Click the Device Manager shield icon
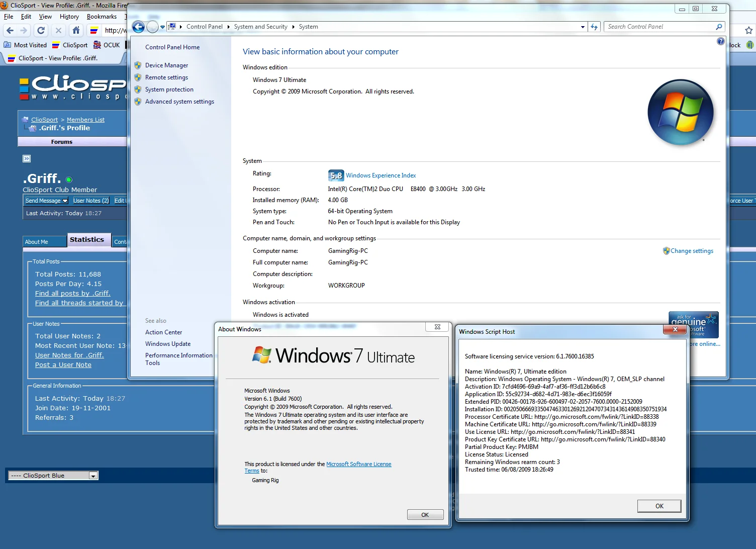 [x=138, y=65]
